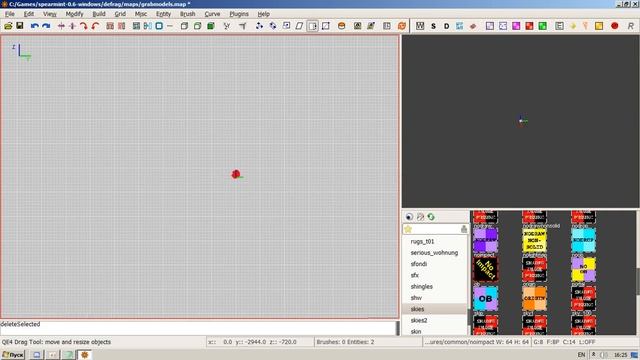Click the texture search input field
Viewport: 640px width, 360px height.
click(x=435, y=229)
